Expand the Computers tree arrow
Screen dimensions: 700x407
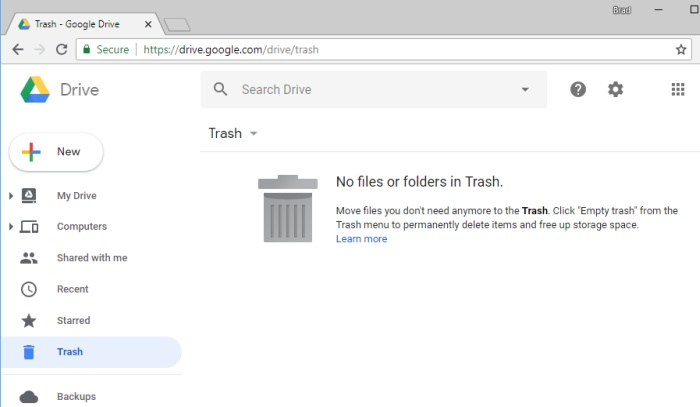point(11,227)
